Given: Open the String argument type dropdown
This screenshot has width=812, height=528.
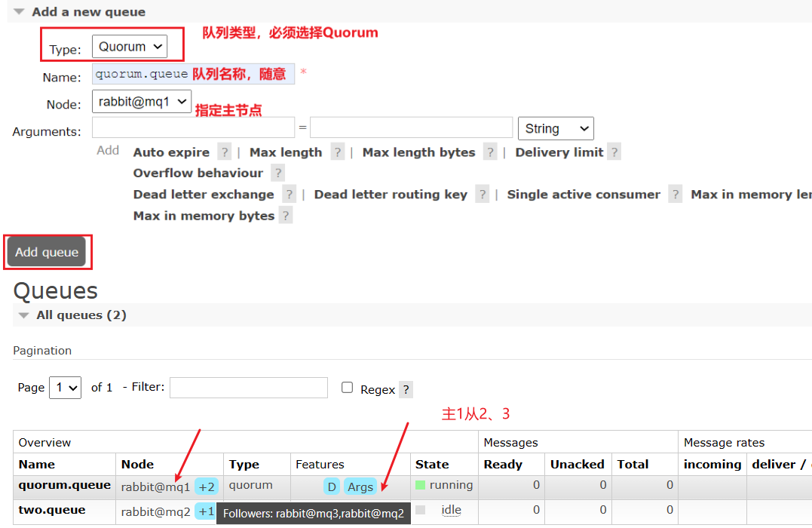Looking at the screenshot, I should click(x=556, y=128).
